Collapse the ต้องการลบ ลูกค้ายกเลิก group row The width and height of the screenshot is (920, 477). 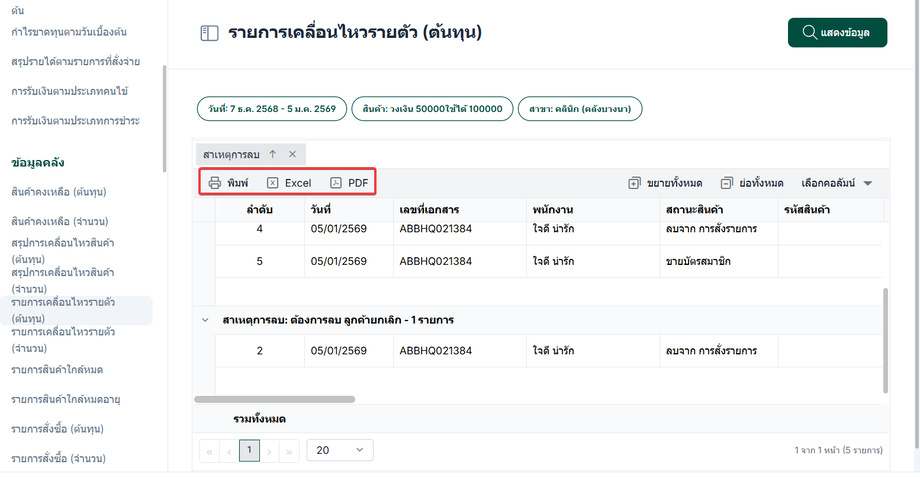[x=204, y=320]
